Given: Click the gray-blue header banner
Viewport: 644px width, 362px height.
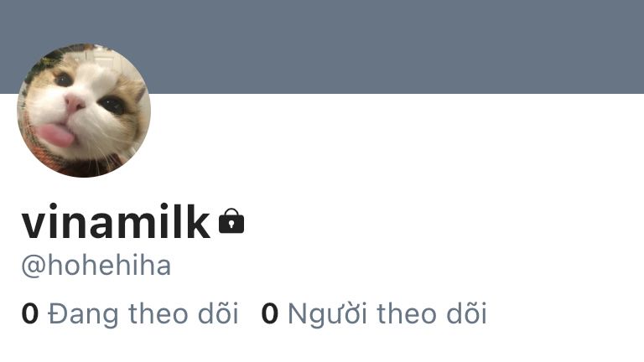Looking at the screenshot, I should (x=322, y=47).
